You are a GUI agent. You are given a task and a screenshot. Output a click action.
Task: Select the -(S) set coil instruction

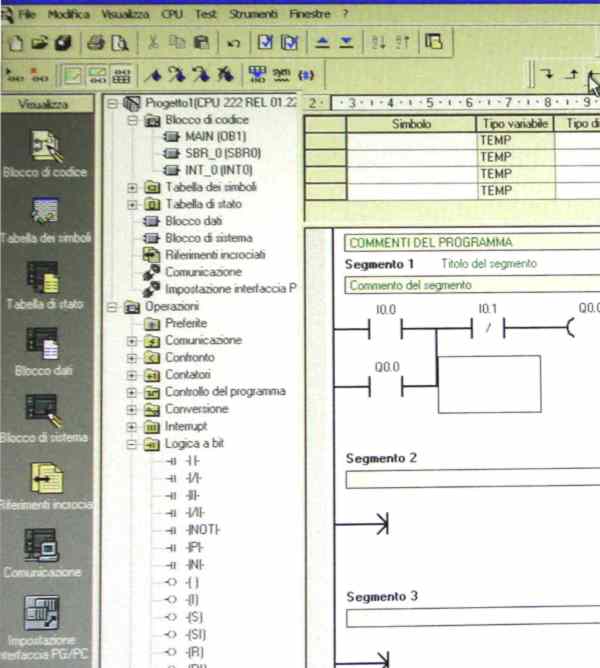point(194,616)
